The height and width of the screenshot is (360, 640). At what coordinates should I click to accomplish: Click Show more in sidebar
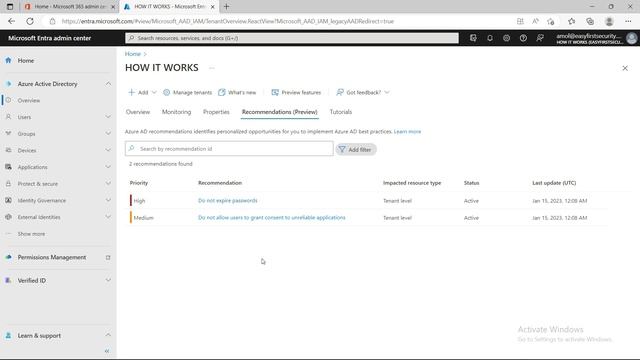click(31, 234)
